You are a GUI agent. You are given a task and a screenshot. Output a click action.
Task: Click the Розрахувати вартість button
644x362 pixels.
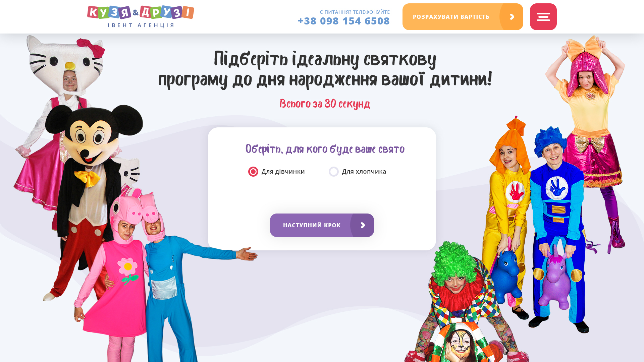coord(463,17)
